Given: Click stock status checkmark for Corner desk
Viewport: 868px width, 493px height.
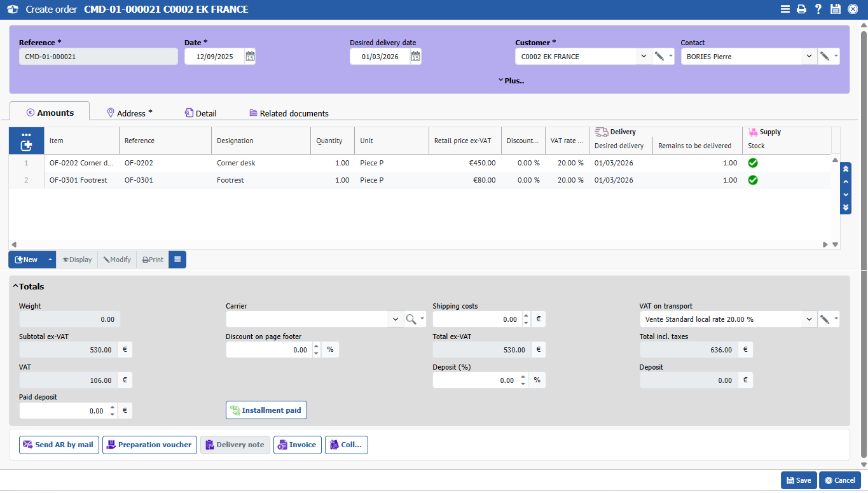Looking at the screenshot, I should 753,163.
